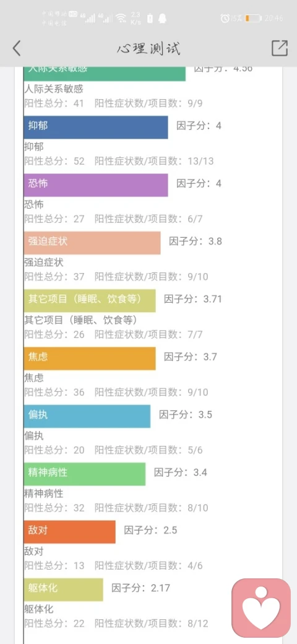This screenshot has width=297, height=644.
Task: Select the teal 人际关系敏感 bar
Action: [105, 74]
